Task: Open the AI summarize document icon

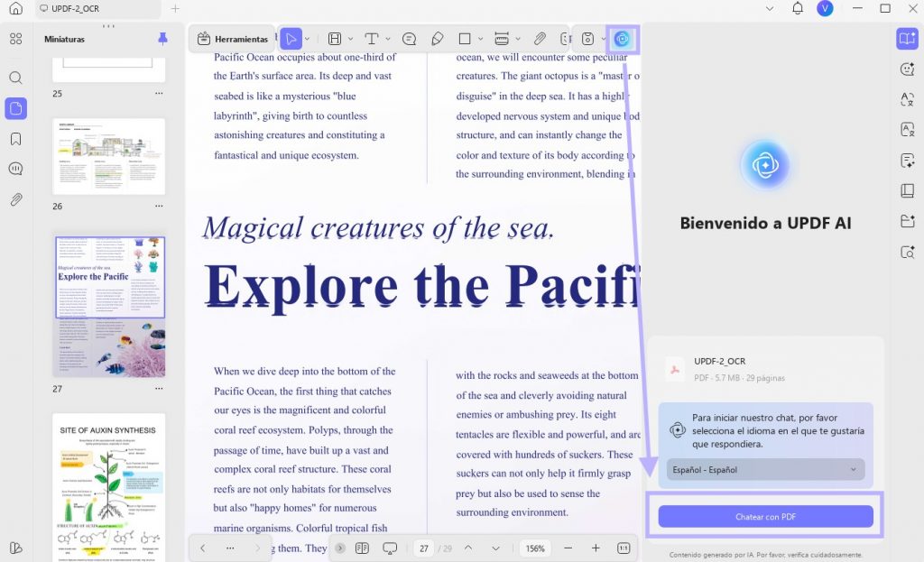Action: pyautogui.click(x=908, y=161)
